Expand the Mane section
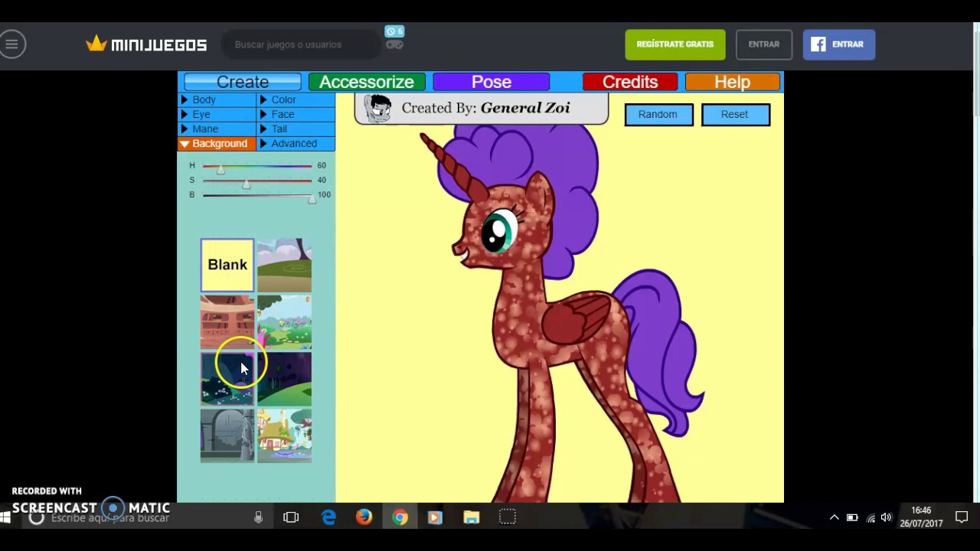The height and width of the screenshot is (551, 980). point(217,129)
